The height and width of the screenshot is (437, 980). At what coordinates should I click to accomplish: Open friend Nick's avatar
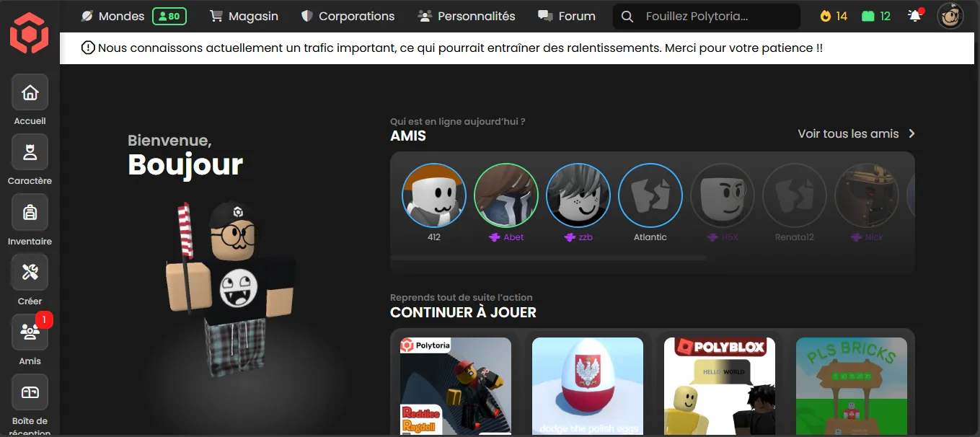tap(867, 195)
